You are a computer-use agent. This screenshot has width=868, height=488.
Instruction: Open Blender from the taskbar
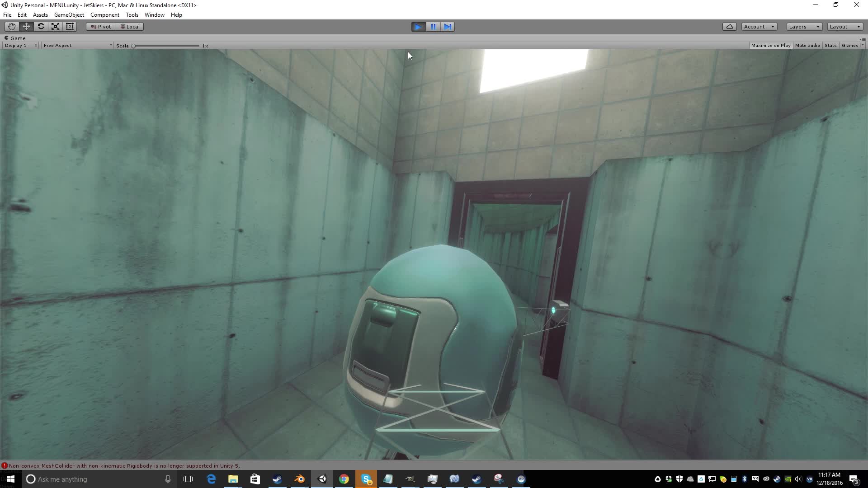(x=299, y=479)
